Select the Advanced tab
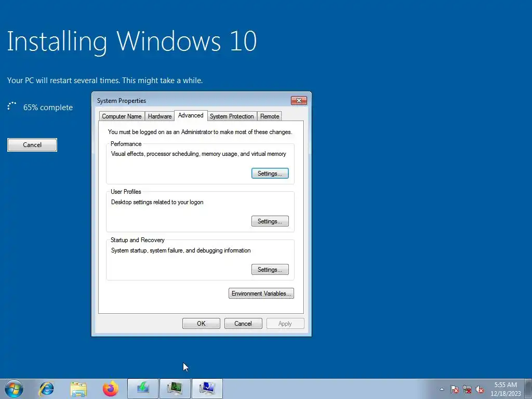The height and width of the screenshot is (399, 532). point(191,115)
